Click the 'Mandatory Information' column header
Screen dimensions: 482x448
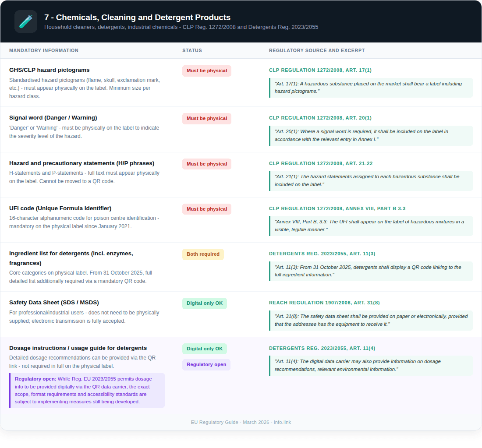tap(44, 50)
